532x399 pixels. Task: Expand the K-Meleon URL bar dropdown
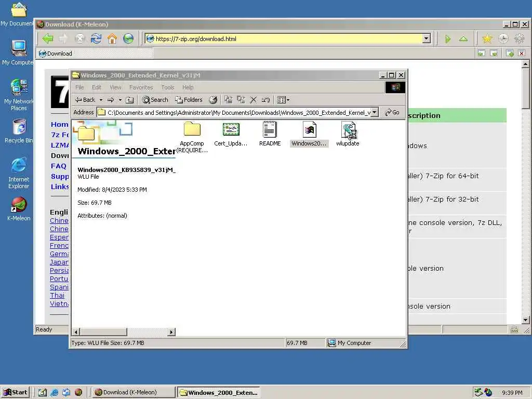tap(427, 38)
